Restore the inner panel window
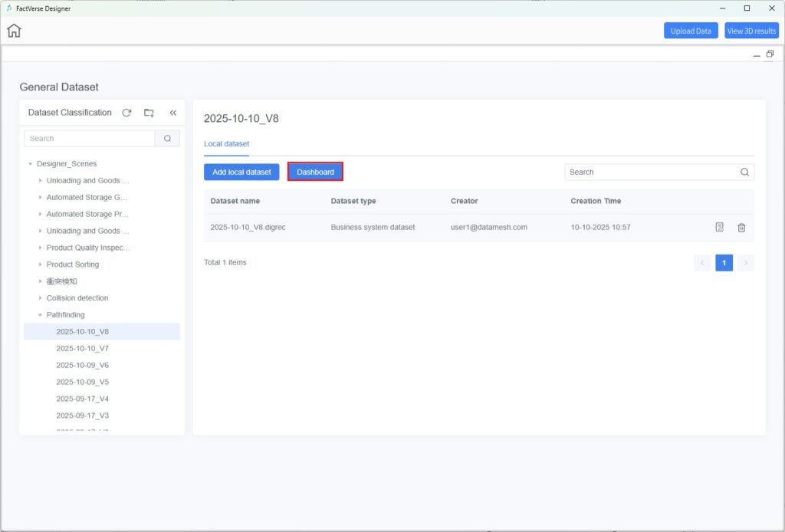785x532 pixels. tap(770, 54)
